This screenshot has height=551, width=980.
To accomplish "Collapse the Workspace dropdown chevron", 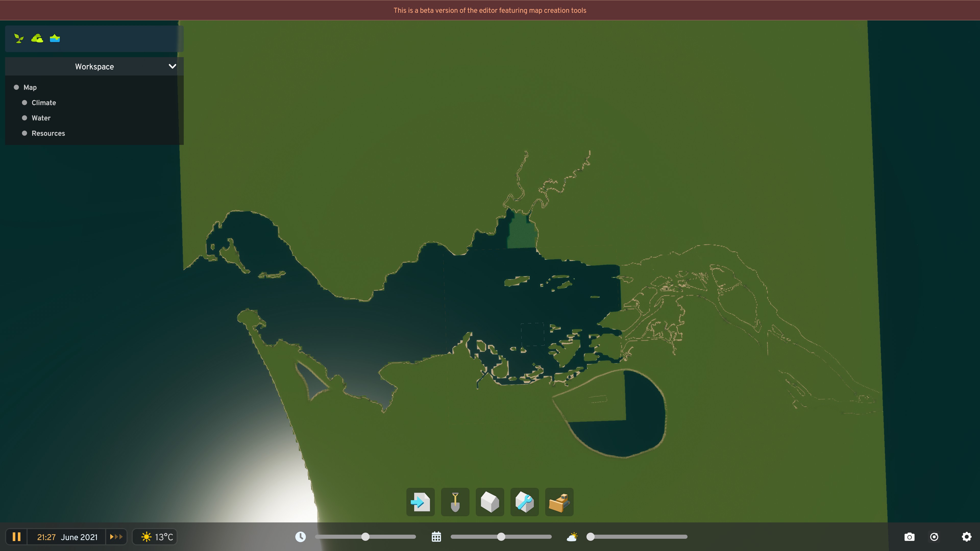I will (x=172, y=67).
